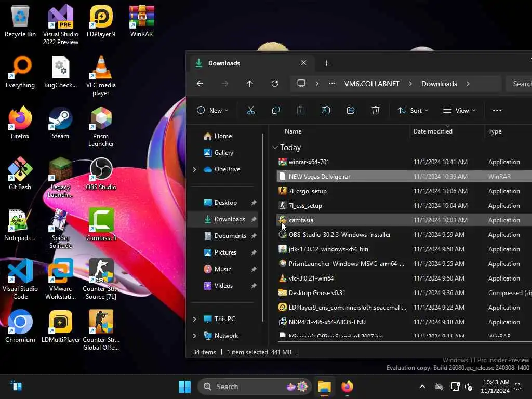Select the Camtasia 9 desktop shortcut
532x399 pixels.
101,224
